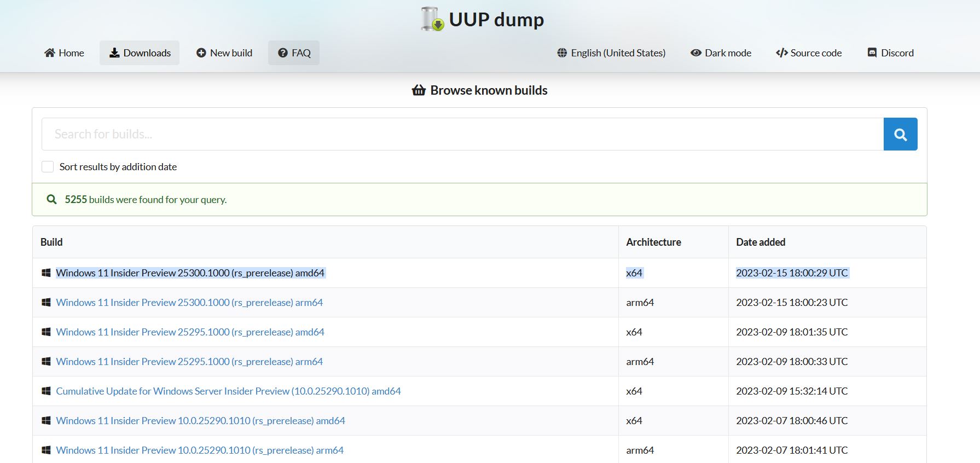This screenshot has height=463, width=980.
Task: Toggle Dark mode
Action: point(721,53)
